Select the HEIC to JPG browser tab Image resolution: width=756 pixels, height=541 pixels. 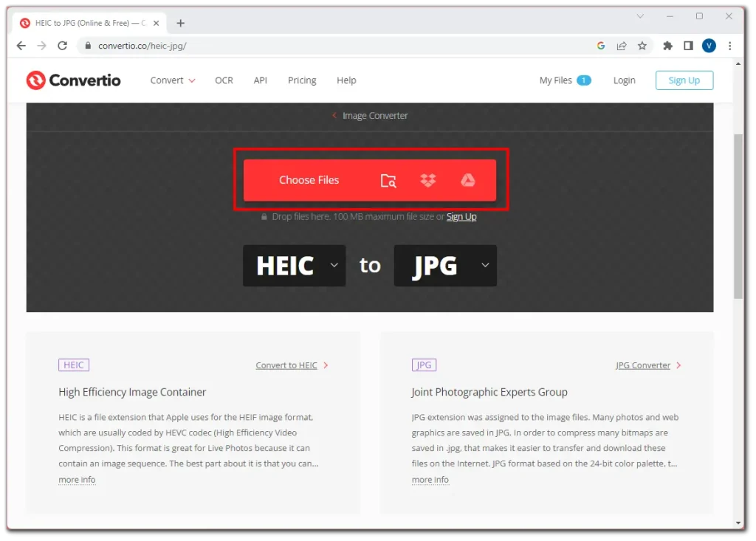tap(89, 23)
